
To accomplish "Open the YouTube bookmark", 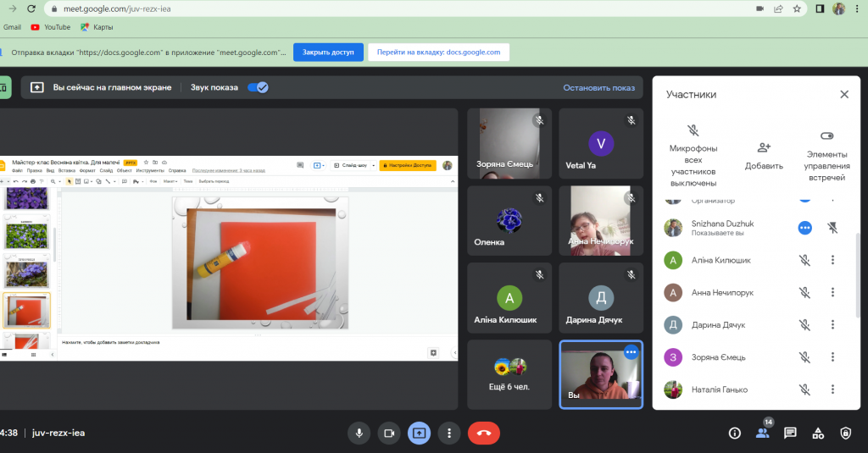I will pos(51,27).
